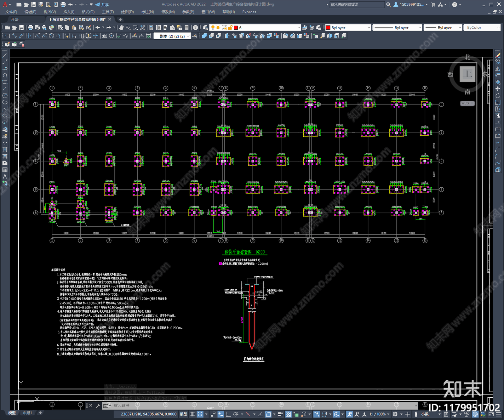Switch to the 开始 tab
Viewport: 504px width, 420px height.
(x=14, y=20)
